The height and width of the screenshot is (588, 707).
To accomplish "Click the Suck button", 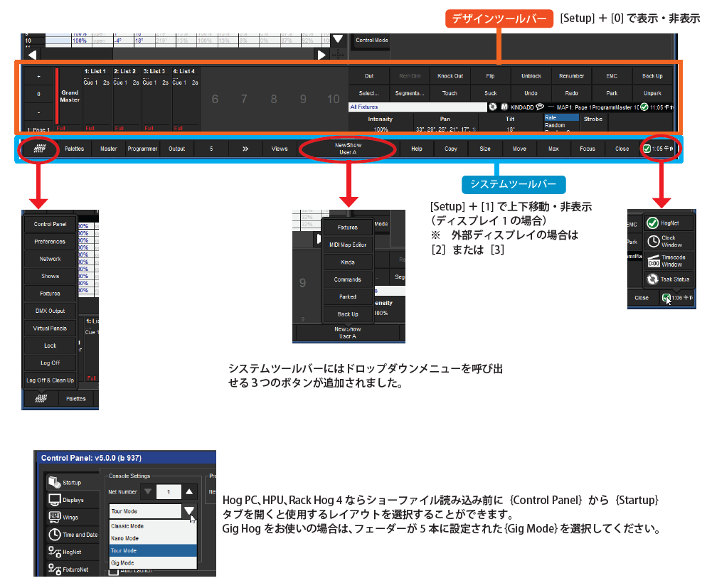I will (x=491, y=93).
